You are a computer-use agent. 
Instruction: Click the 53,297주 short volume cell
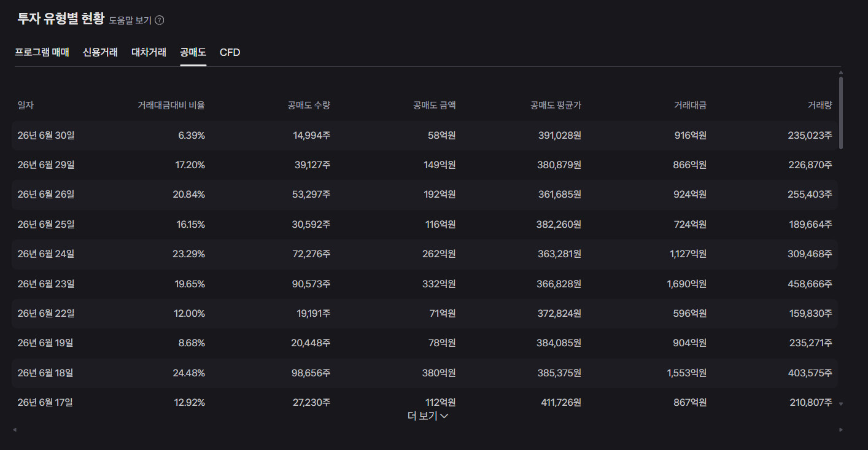[311, 194]
